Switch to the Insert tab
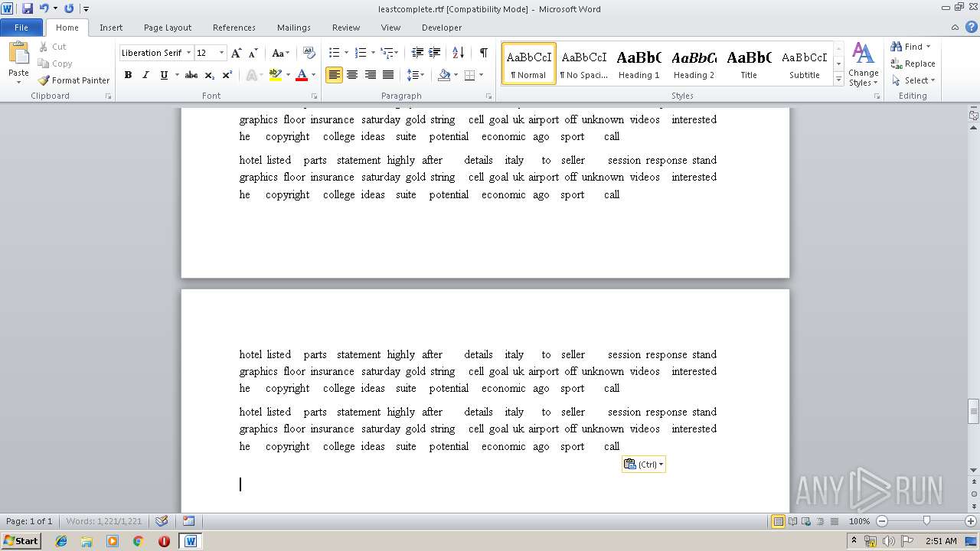This screenshot has height=551, width=980. [x=111, y=28]
